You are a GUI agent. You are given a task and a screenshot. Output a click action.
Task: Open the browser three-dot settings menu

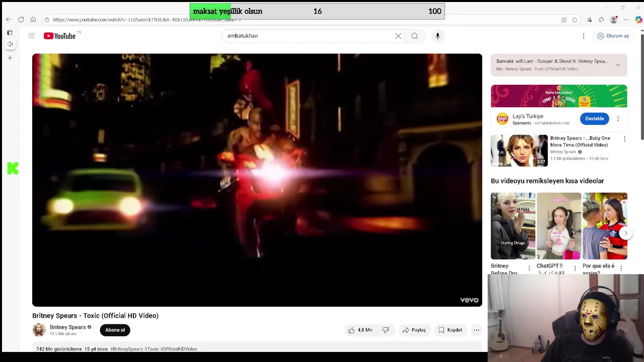[626, 20]
